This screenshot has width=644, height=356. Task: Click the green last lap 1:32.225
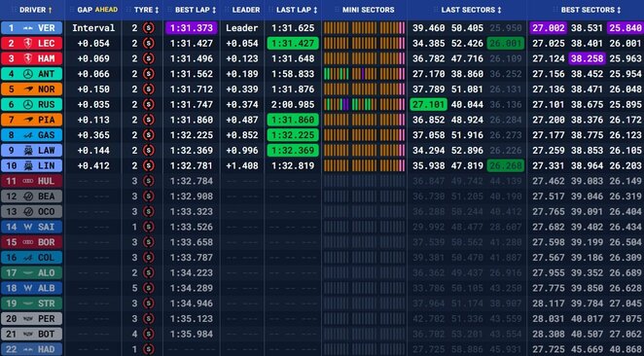point(293,135)
